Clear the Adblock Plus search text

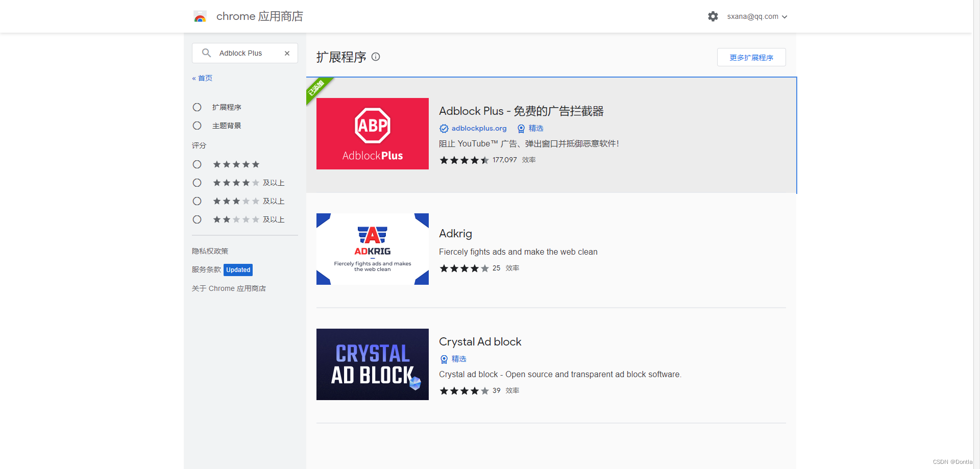point(287,53)
